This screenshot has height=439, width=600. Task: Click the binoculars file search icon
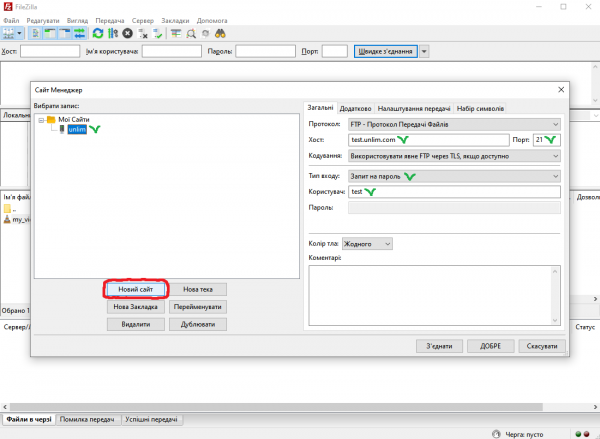click(220, 33)
